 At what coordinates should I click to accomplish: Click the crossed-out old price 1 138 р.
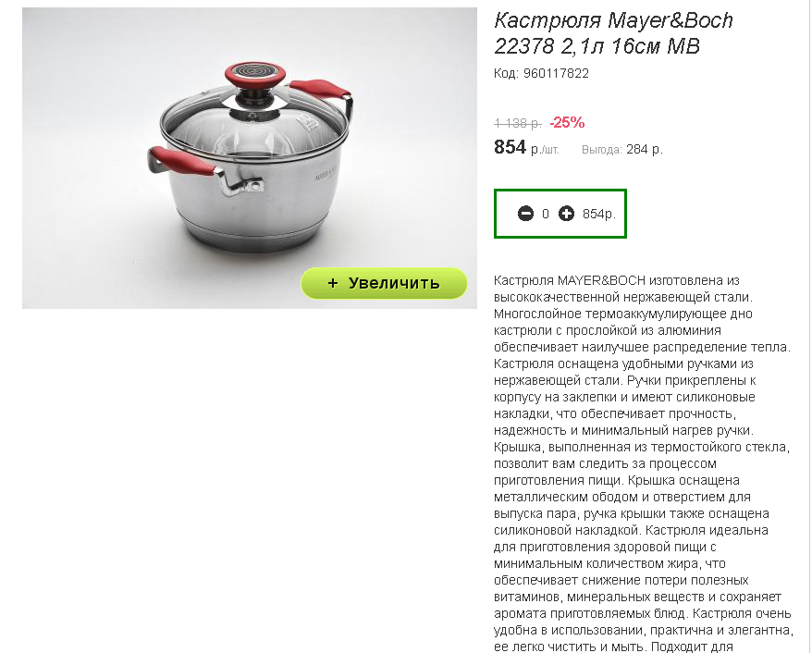click(x=518, y=123)
